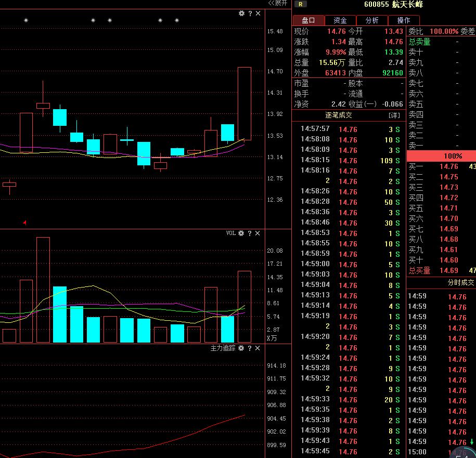This screenshot has width=476, height=458.
Task: Open settings gear of the K-line chart panel
Action: [241, 14]
